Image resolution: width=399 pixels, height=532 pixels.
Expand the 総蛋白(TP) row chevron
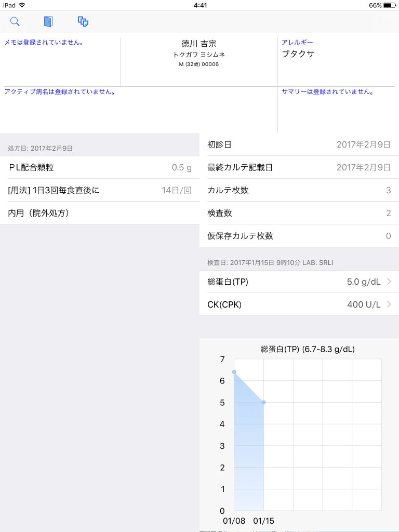pos(389,282)
